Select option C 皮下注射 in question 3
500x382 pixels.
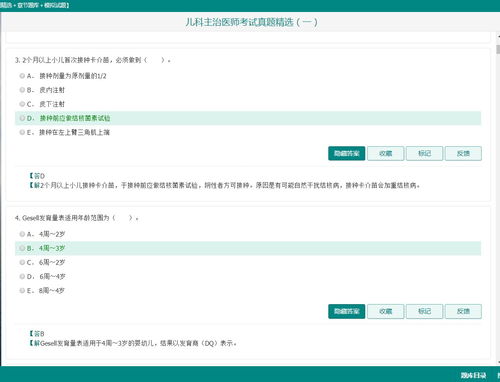[x=22, y=104]
